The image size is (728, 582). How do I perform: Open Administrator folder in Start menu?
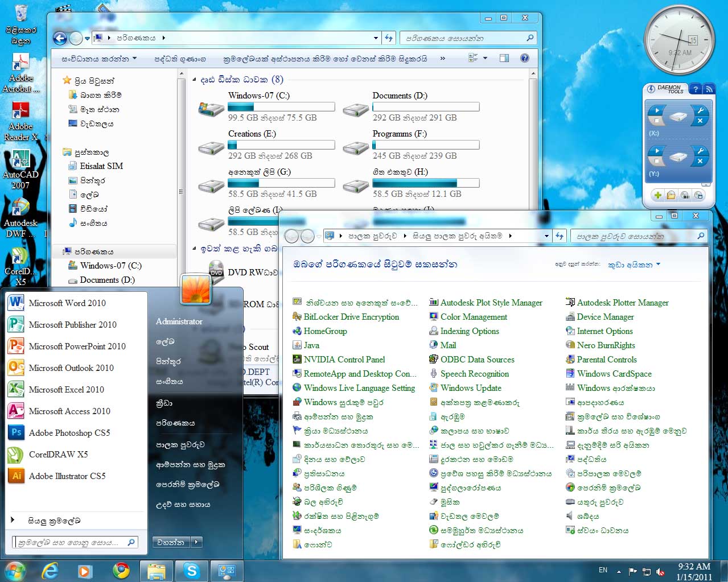pos(179,321)
